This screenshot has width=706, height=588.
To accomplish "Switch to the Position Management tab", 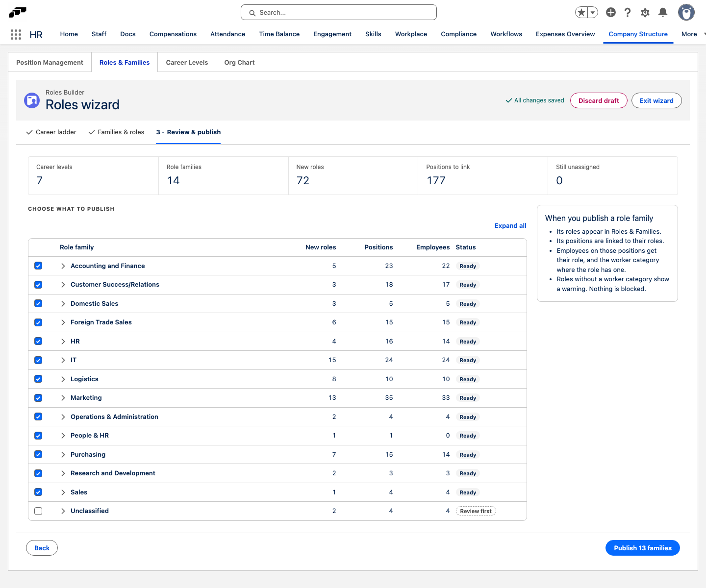I will [50, 62].
